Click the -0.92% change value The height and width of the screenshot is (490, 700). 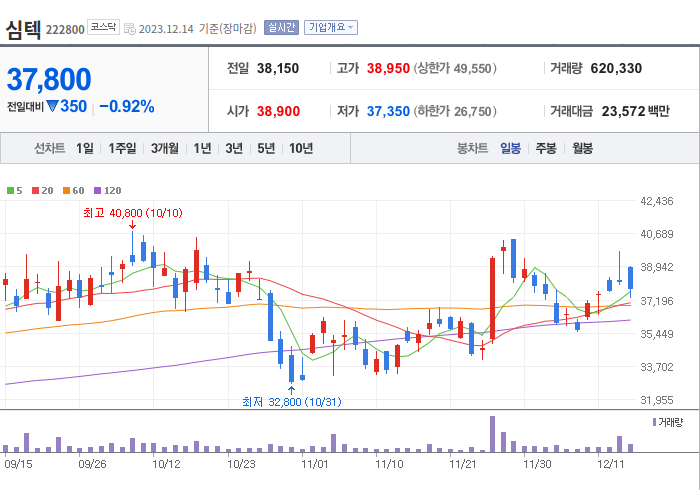click(x=127, y=107)
